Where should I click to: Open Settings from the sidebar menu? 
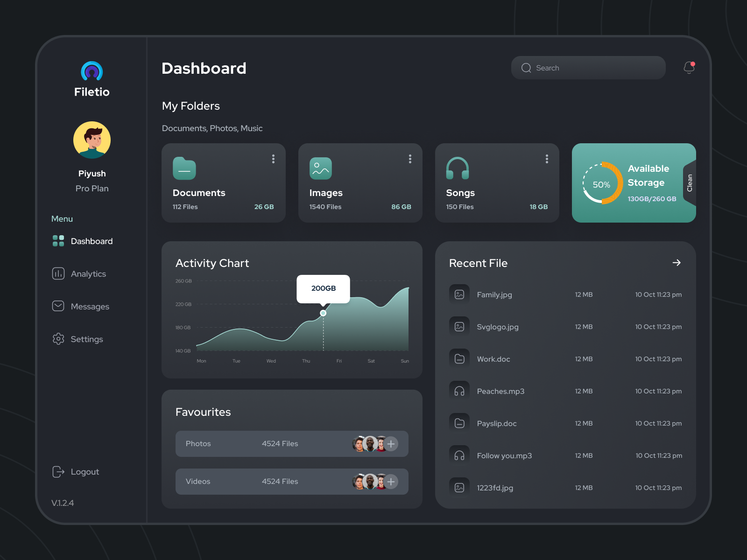click(78, 339)
